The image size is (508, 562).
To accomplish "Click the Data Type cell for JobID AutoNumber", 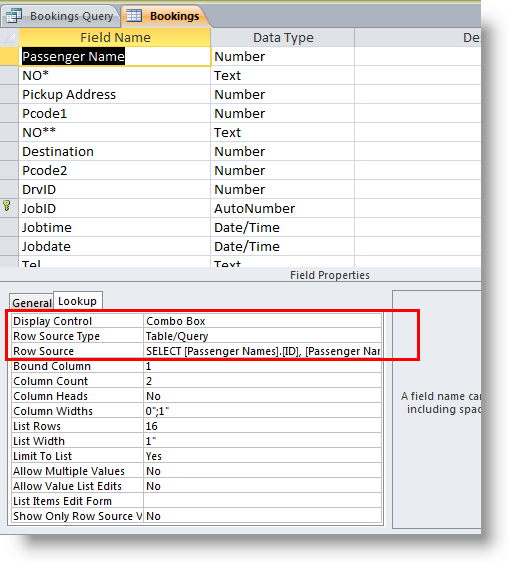I will point(283,209).
